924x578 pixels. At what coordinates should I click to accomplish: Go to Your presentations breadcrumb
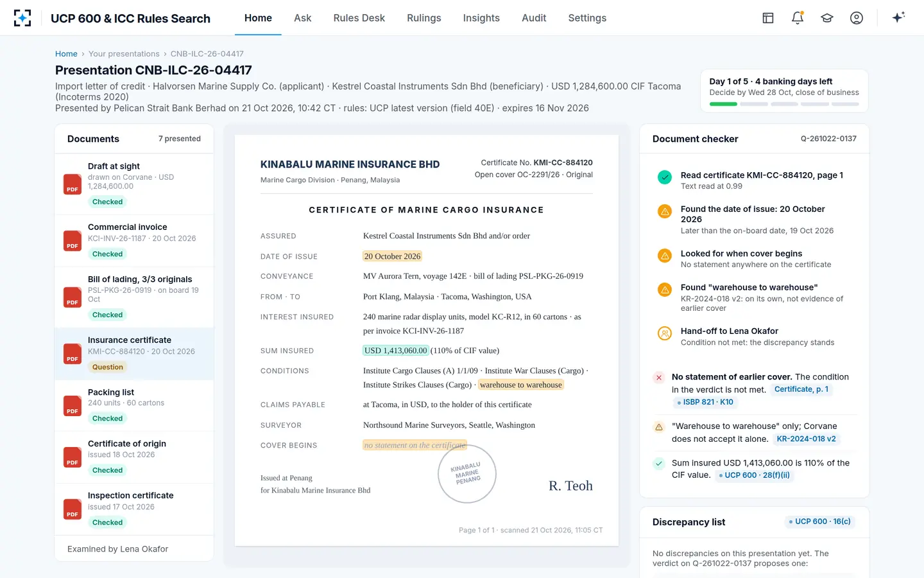click(124, 54)
